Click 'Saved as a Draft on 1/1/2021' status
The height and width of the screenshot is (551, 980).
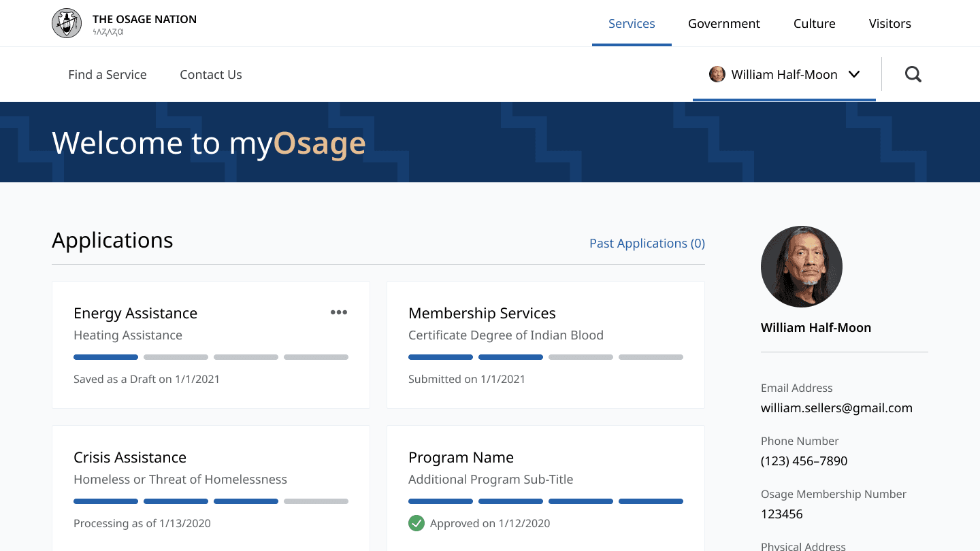point(146,379)
